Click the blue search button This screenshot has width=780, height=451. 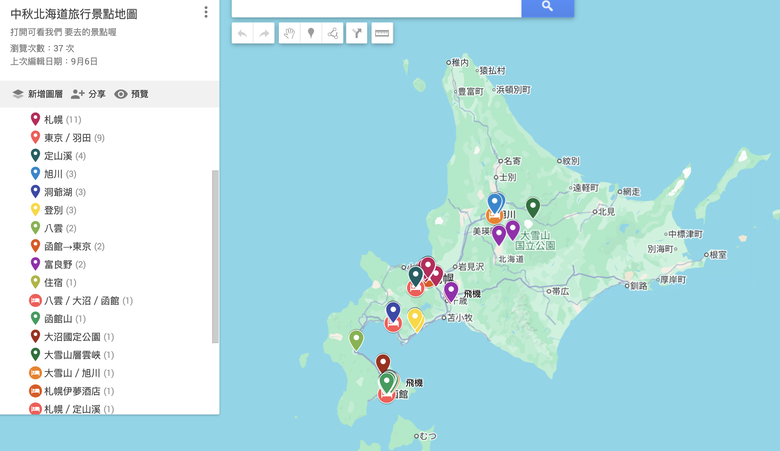click(x=547, y=6)
